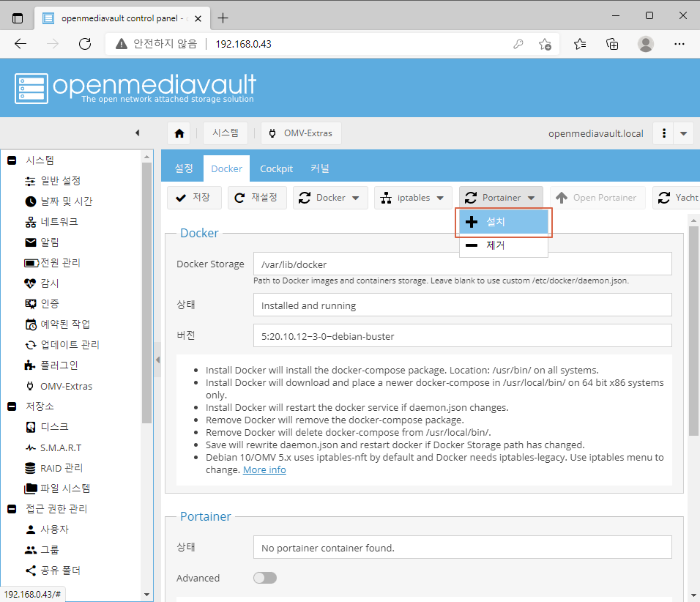Click the home icon in breadcrumb bar
The width and height of the screenshot is (700, 602).
click(x=179, y=133)
